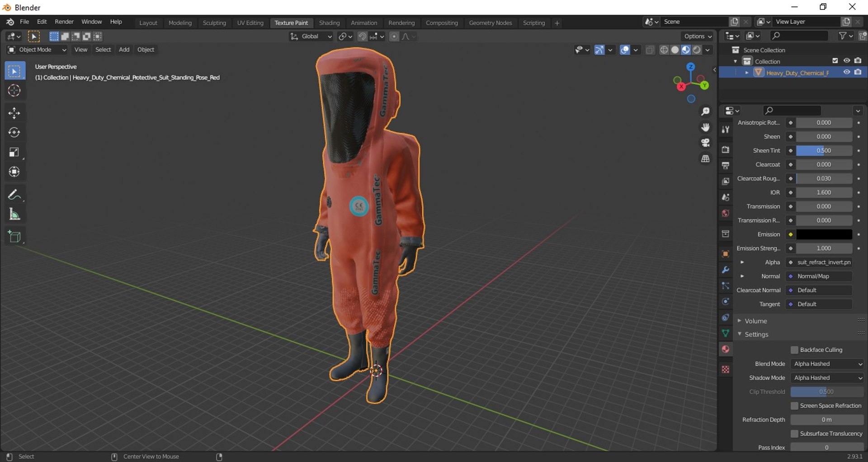Switch to wireframe viewport shading
Image resolution: width=868 pixels, height=462 pixels.
pos(664,50)
